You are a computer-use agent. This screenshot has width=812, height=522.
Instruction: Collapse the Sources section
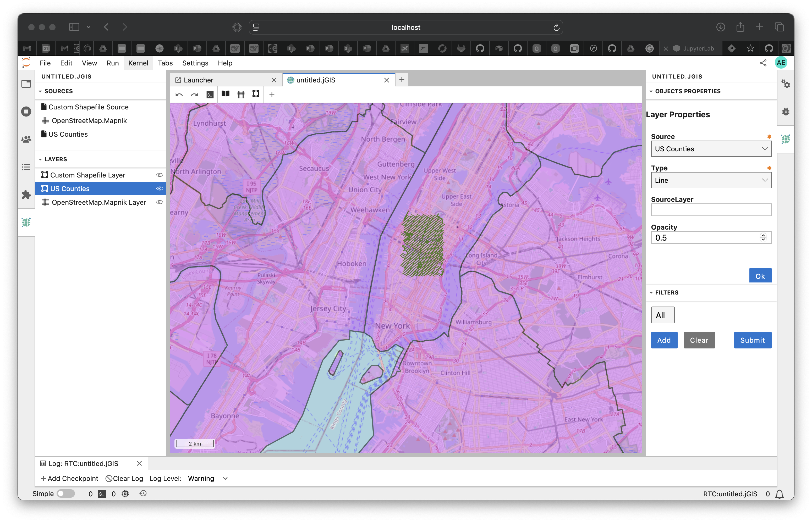click(40, 91)
